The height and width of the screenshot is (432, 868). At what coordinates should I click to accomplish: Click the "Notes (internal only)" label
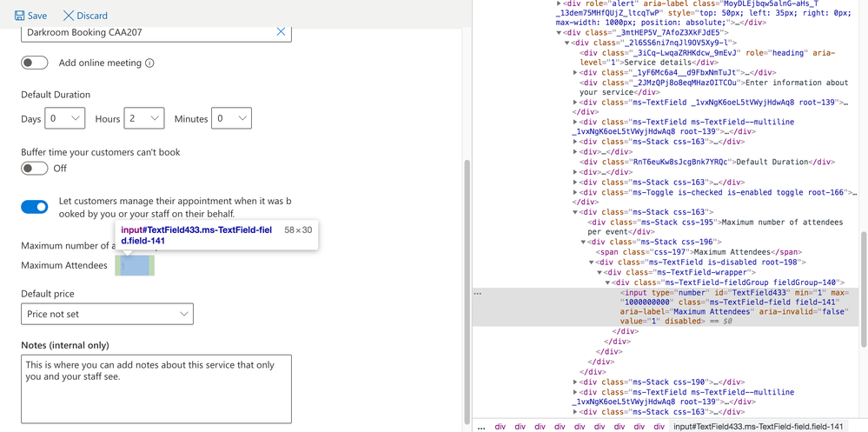point(65,345)
